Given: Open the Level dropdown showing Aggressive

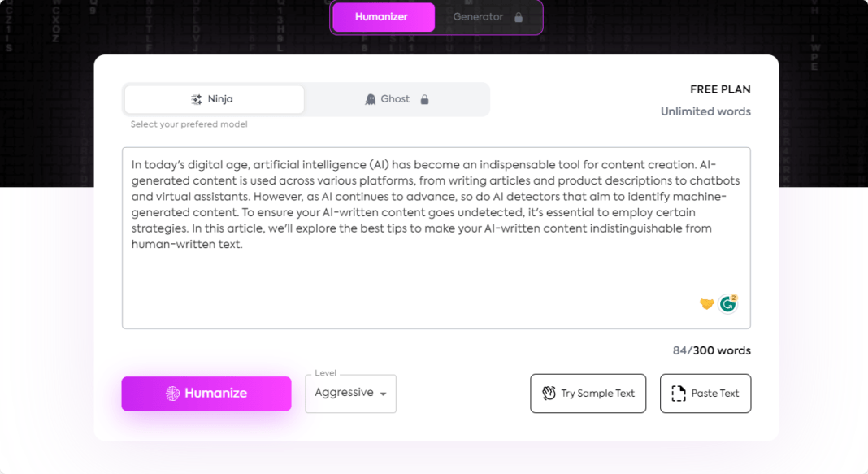Looking at the screenshot, I should (x=350, y=393).
